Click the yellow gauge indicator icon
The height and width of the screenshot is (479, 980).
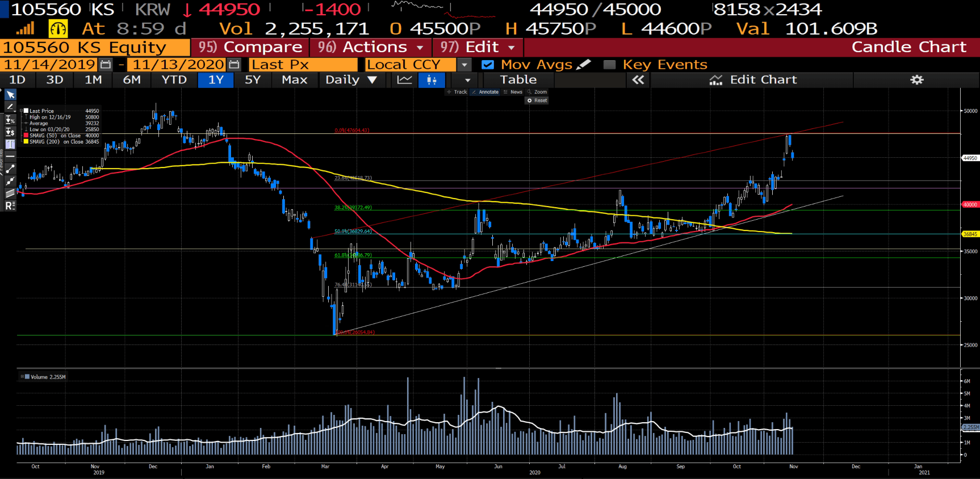(58, 28)
